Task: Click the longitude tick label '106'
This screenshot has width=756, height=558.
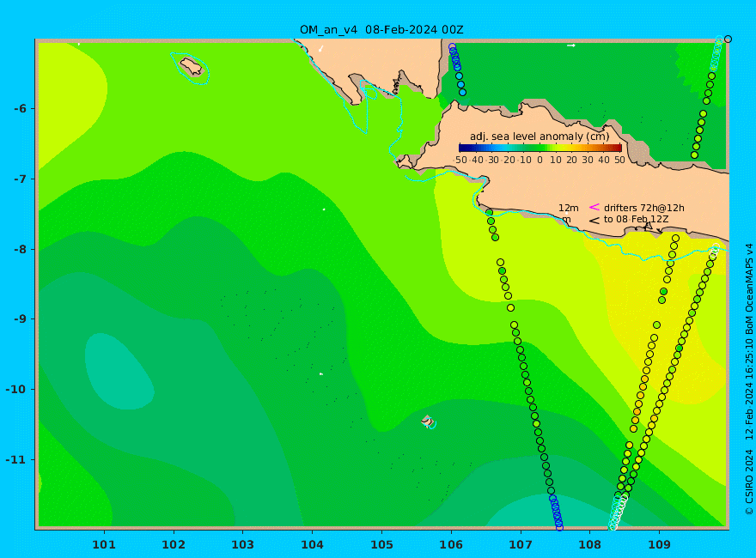Action: [x=451, y=545]
